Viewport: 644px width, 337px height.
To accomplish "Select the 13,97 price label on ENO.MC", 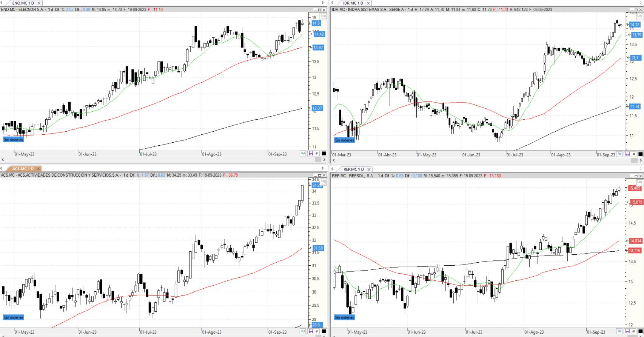I will [x=318, y=48].
